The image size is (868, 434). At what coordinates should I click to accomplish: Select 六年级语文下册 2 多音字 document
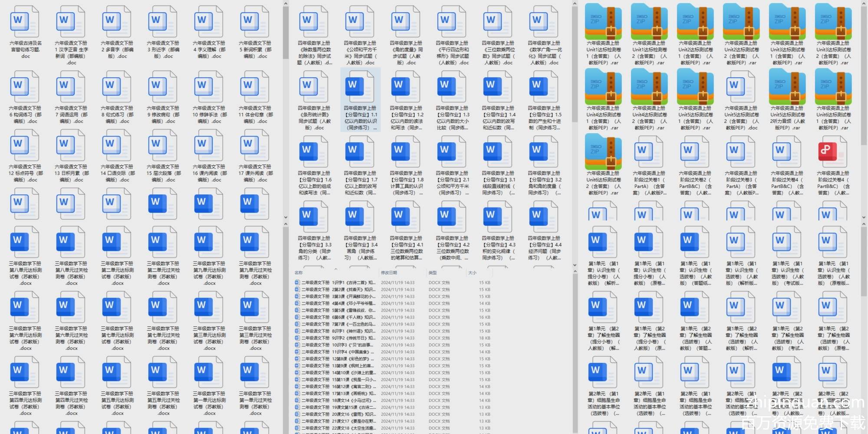[x=117, y=22]
